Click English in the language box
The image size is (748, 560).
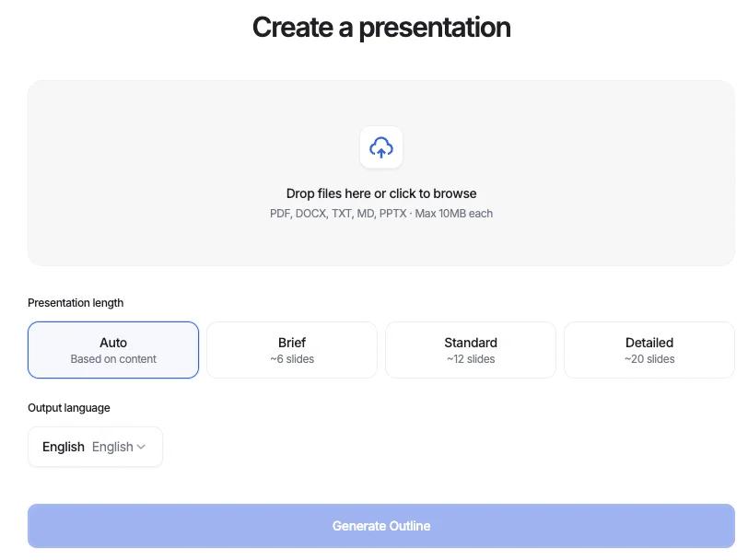(x=63, y=447)
